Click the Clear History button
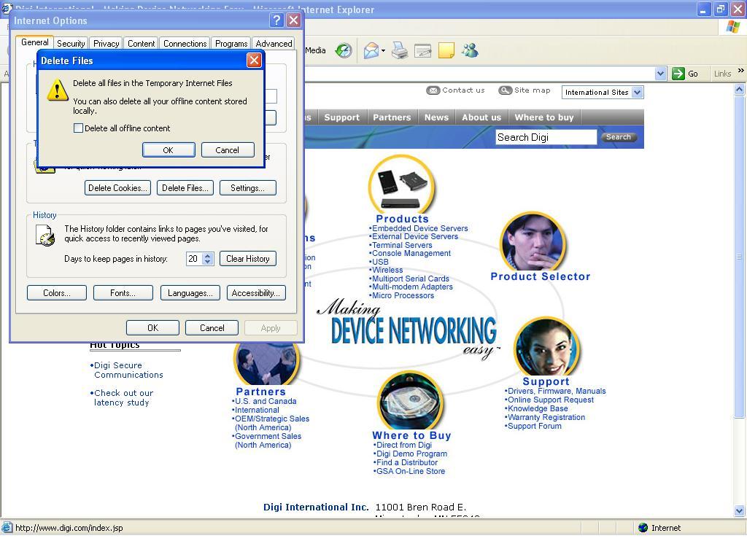Image resolution: width=747 pixels, height=560 pixels. (x=247, y=259)
